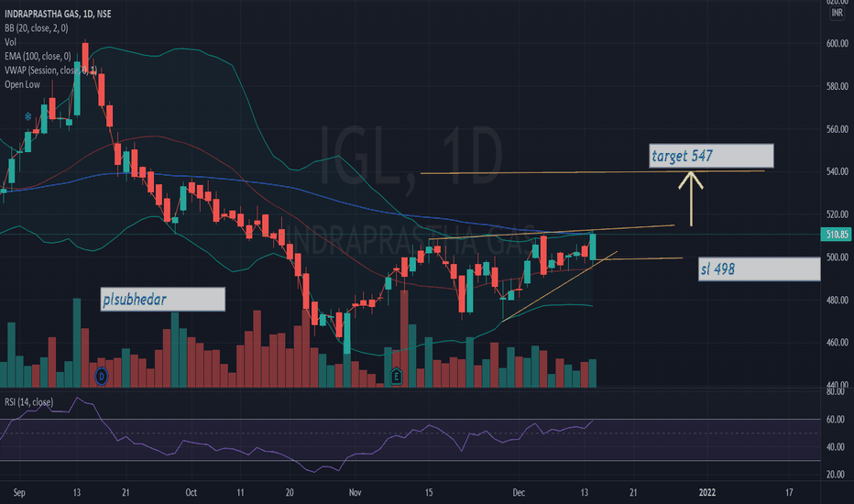Click the '2022' date axis label
Viewport: 854px width, 504px height.
(x=707, y=493)
